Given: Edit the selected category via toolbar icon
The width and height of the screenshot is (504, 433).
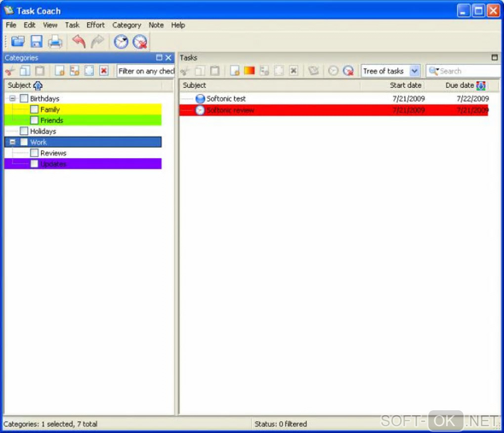Looking at the screenshot, I should click(x=89, y=71).
